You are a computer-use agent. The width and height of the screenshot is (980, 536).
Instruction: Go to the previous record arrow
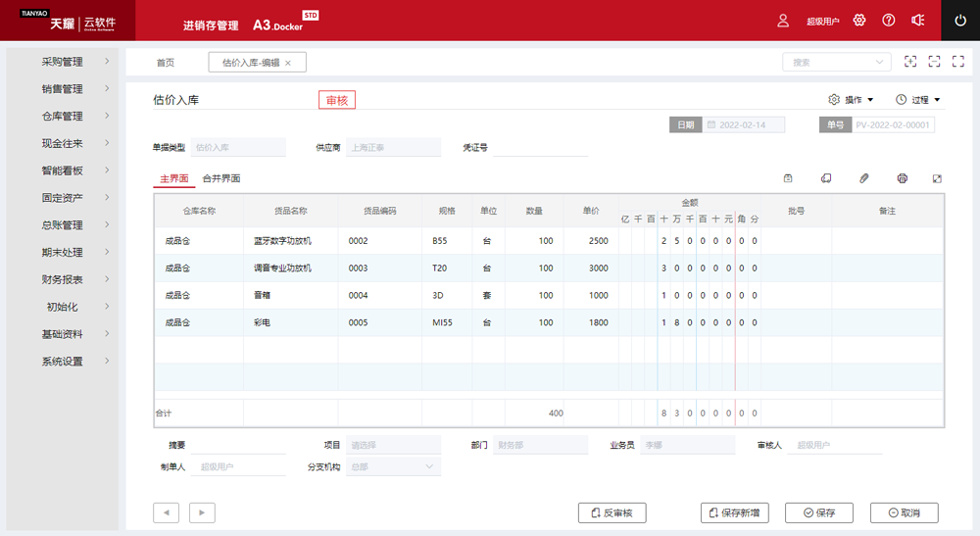[x=167, y=512]
